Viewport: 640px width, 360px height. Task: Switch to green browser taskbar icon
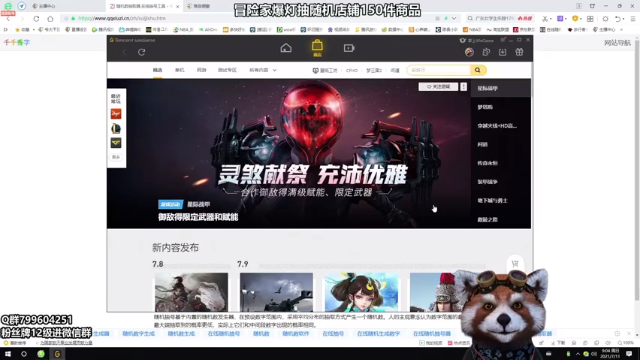point(41,354)
